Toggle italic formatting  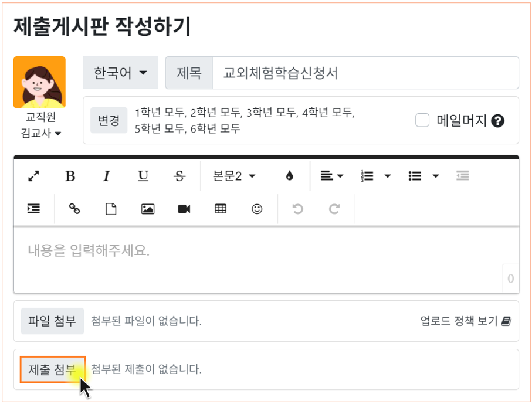(x=107, y=176)
